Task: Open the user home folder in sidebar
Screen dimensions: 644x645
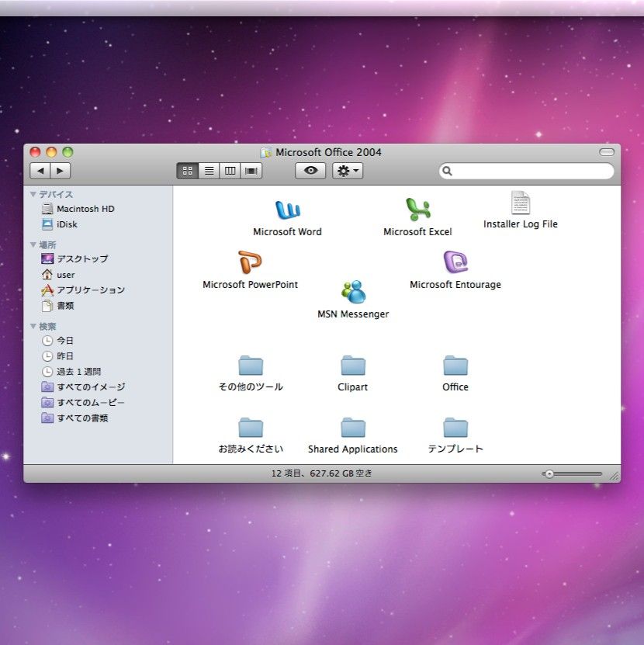Action: click(58, 274)
